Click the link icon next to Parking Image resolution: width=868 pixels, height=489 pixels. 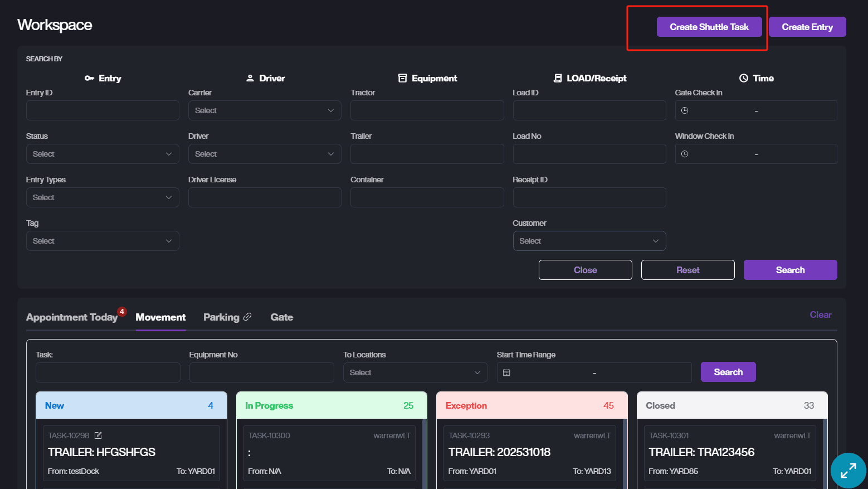pyautogui.click(x=247, y=317)
